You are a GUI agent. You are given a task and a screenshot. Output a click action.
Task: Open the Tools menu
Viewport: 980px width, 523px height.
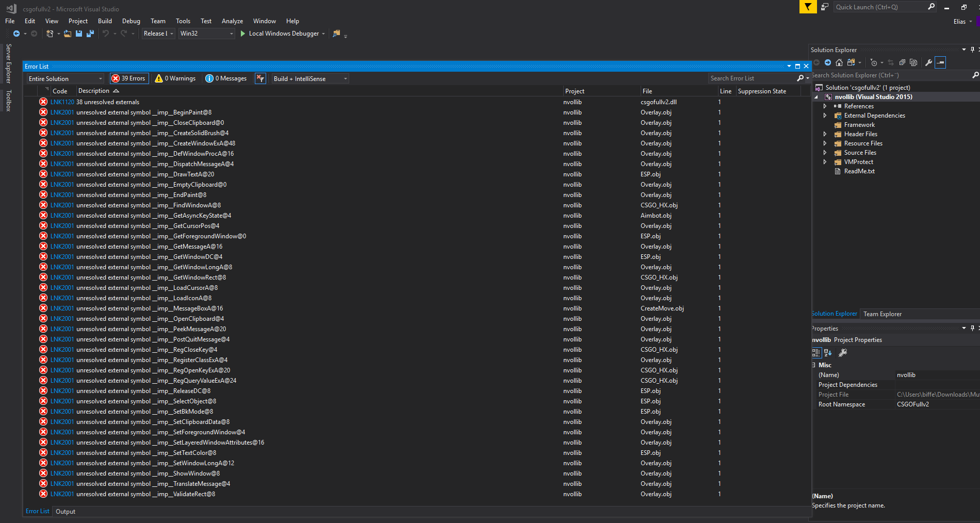[183, 21]
